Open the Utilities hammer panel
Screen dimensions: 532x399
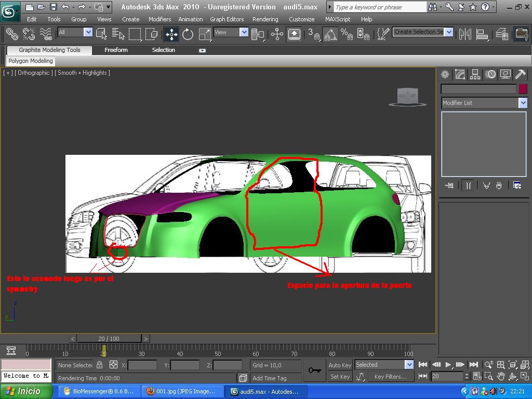(521, 75)
